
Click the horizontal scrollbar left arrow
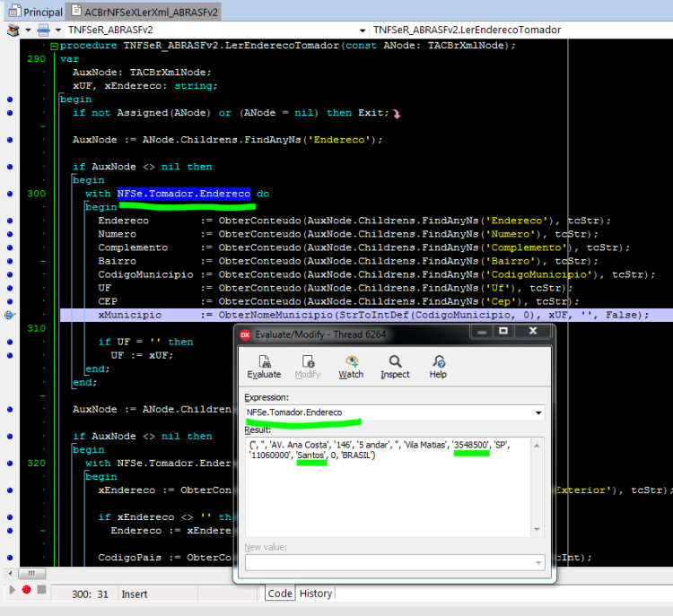point(10,573)
